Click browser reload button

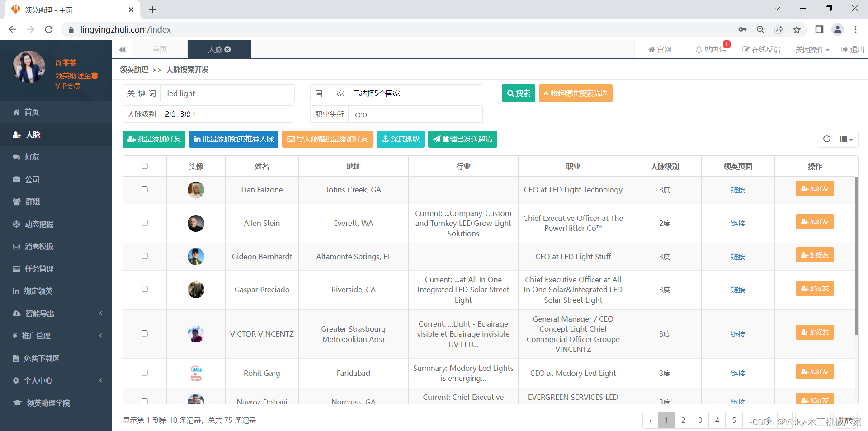(x=49, y=29)
